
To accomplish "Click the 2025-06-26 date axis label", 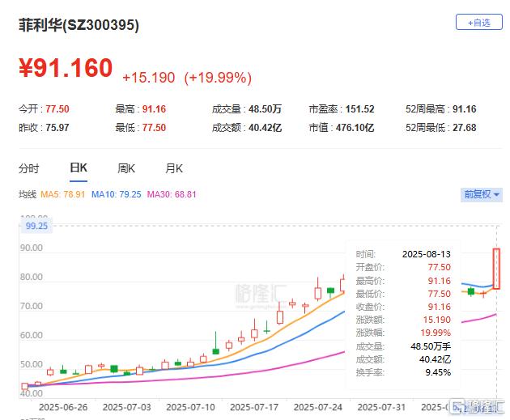I will coord(63,407).
